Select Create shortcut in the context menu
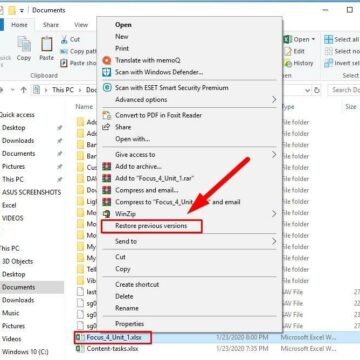Screen dimensions: 360x360 click(x=137, y=284)
